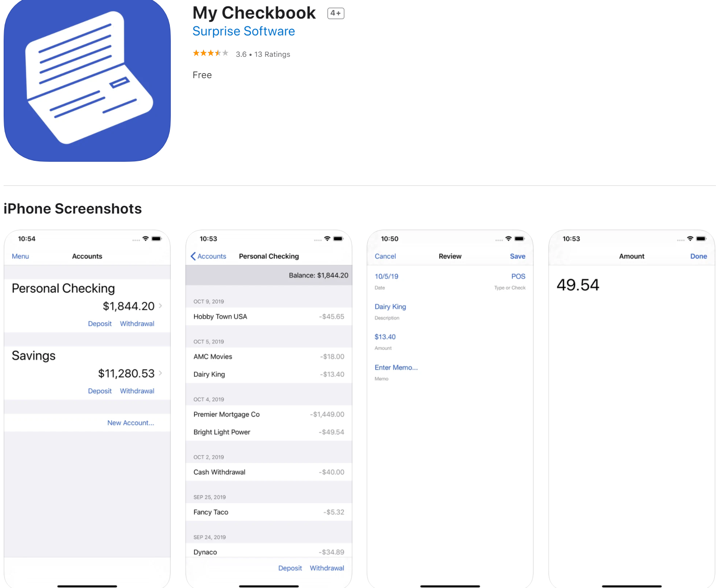Select the Premier Mortgage Co transaction

(269, 414)
